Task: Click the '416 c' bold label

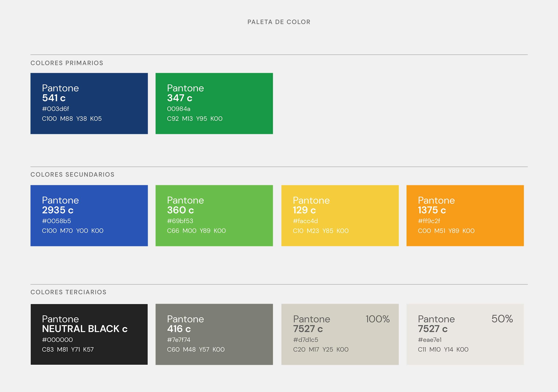Action: (179, 329)
